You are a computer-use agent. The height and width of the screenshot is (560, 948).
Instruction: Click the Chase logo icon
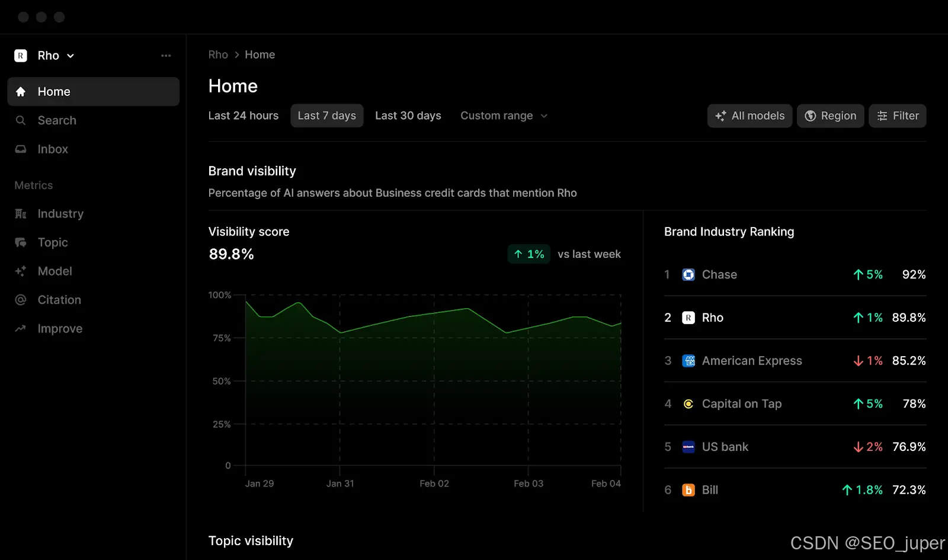[688, 275]
